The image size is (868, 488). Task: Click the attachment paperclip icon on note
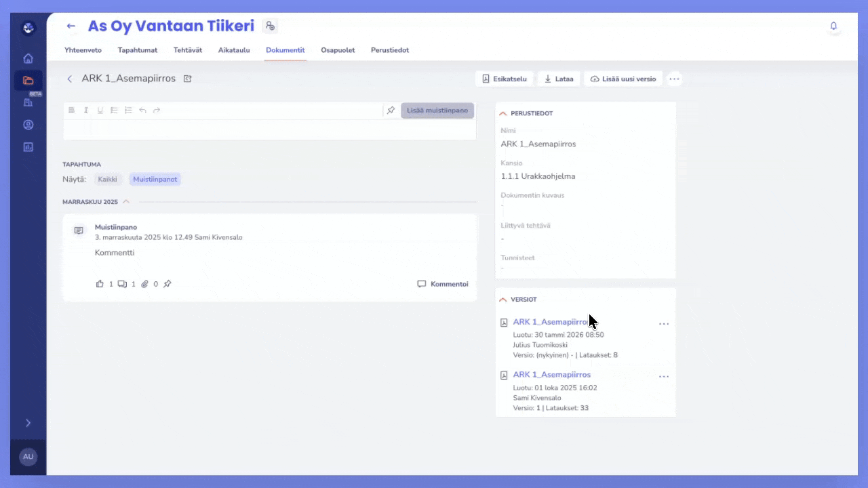(x=144, y=284)
